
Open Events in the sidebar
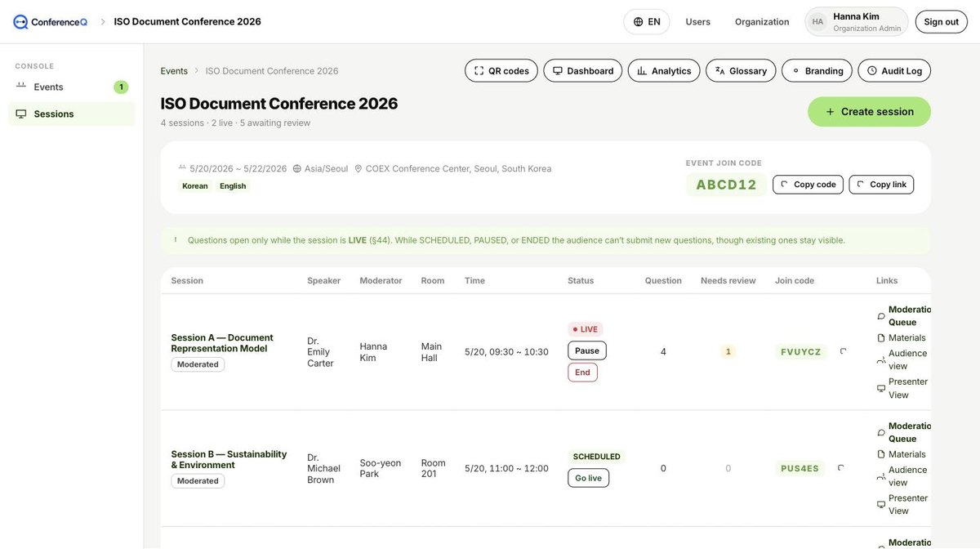coord(72,87)
